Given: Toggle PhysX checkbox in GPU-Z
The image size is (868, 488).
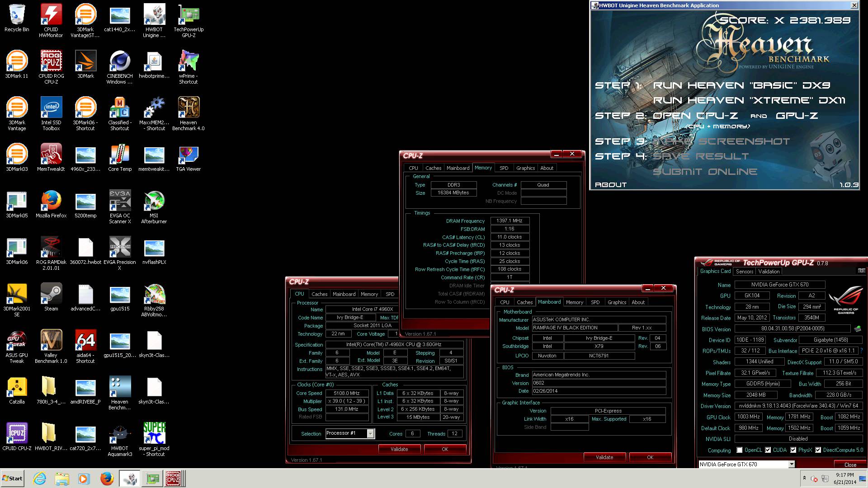Looking at the screenshot, I should (793, 450).
